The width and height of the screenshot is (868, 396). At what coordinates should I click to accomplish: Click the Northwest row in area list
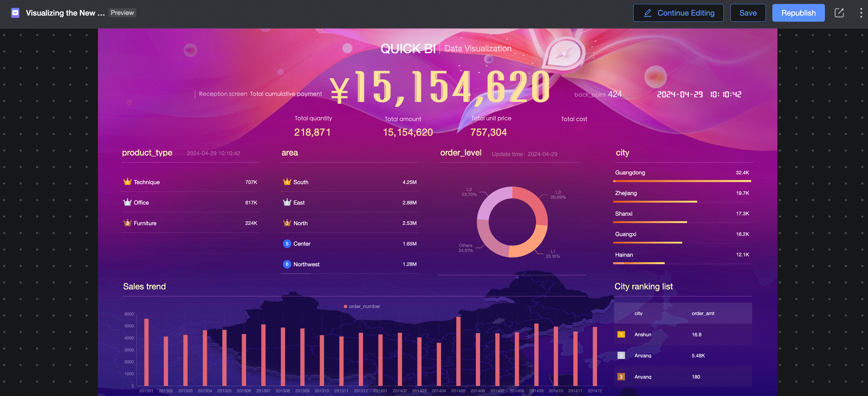point(349,264)
